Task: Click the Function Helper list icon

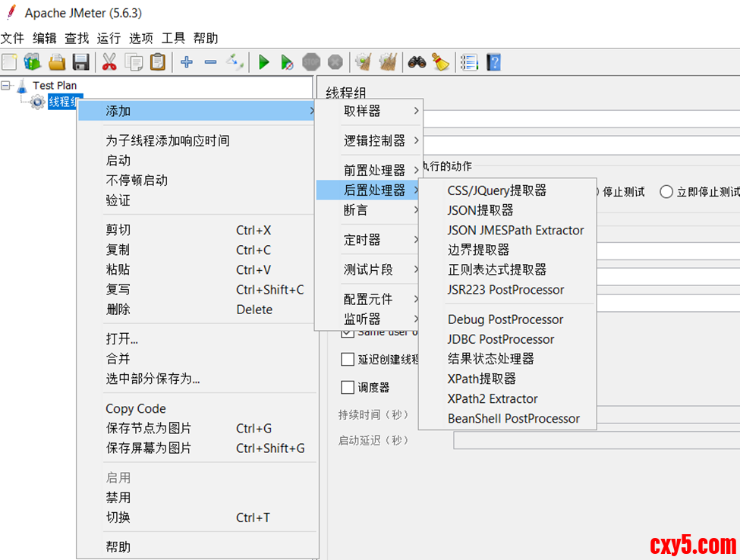Action: [469, 62]
